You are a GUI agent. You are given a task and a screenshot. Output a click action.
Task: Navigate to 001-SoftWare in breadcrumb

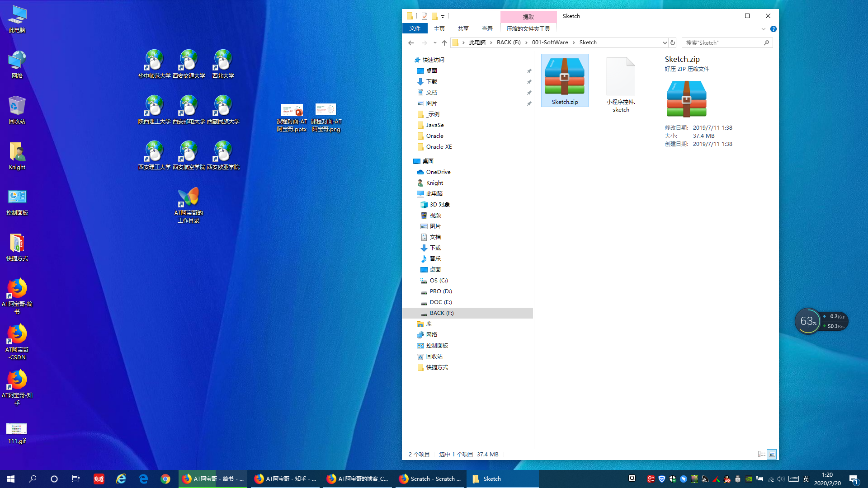[550, 42]
